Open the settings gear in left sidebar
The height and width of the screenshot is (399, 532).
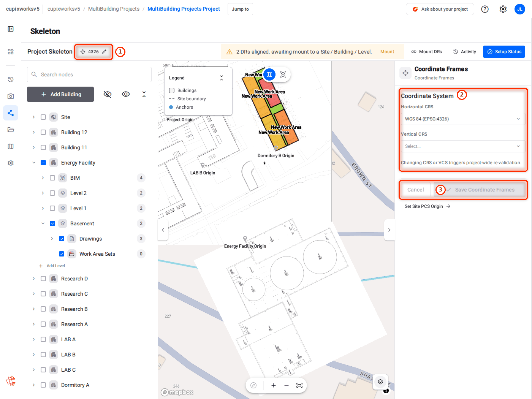coord(11,163)
